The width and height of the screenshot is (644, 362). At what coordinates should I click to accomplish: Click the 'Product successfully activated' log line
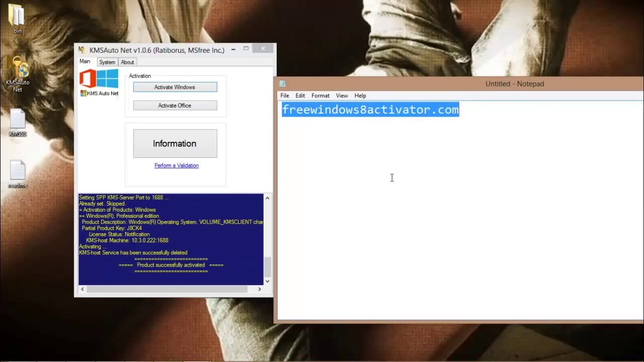click(x=171, y=265)
